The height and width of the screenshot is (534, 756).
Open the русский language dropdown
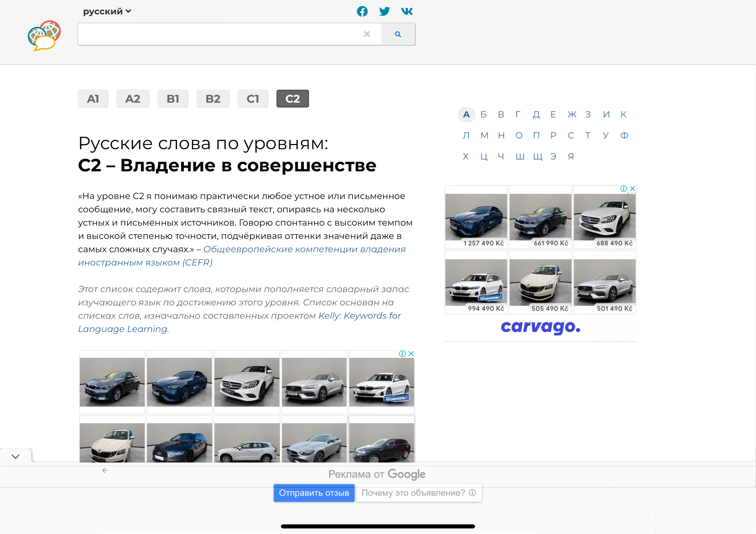click(x=107, y=11)
